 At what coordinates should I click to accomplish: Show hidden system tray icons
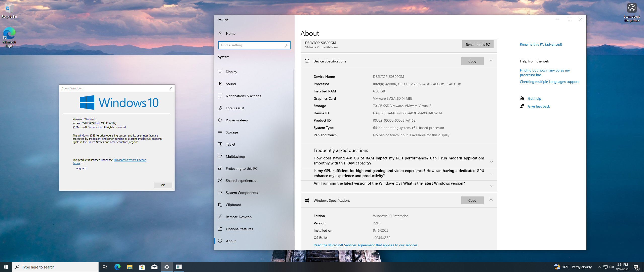point(599,267)
